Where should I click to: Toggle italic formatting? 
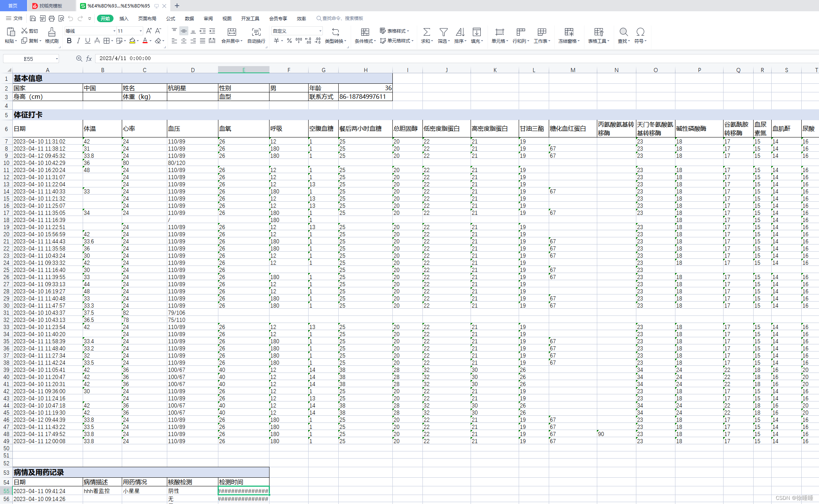[x=79, y=41]
